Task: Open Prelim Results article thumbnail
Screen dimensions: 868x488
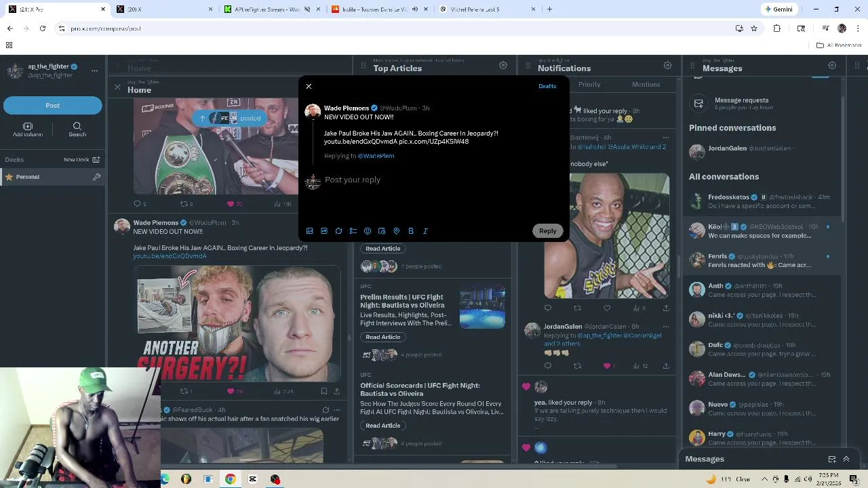Action: tap(482, 308)
